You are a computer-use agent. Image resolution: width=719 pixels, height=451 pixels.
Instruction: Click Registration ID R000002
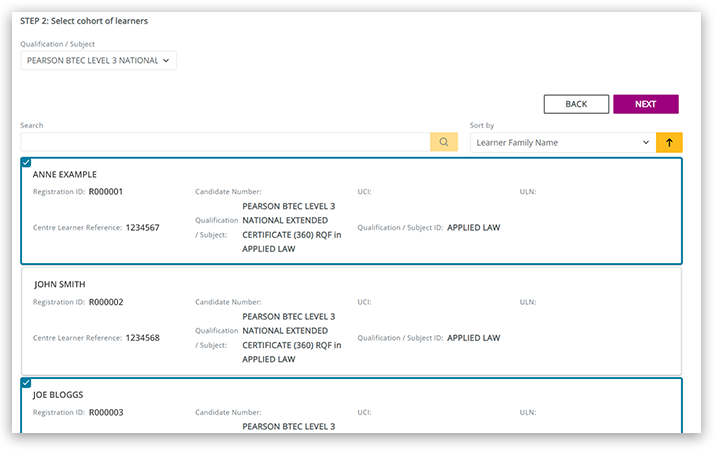coord(106,301)
